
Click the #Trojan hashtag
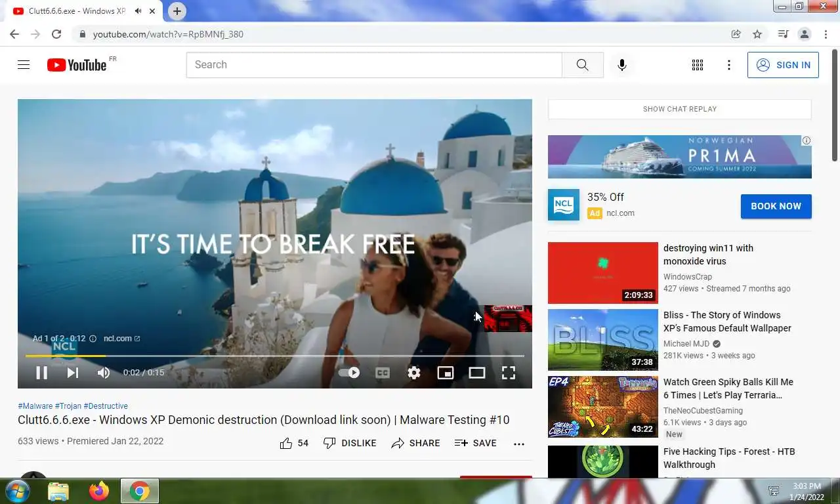[68, 406]
